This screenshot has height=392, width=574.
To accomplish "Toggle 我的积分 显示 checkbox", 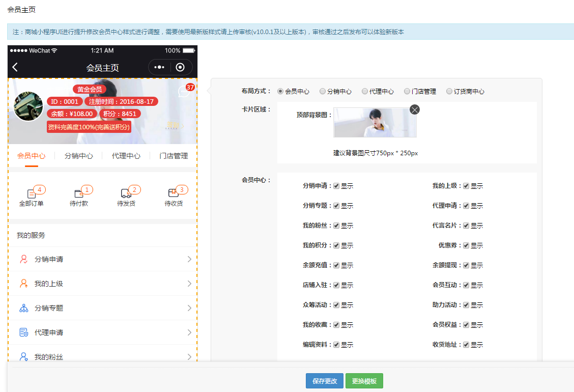I will [336, 245].
